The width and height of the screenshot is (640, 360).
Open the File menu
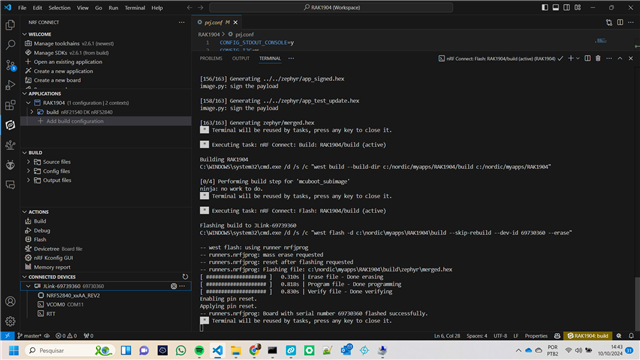pyautogui.click(x=22, y=8)
